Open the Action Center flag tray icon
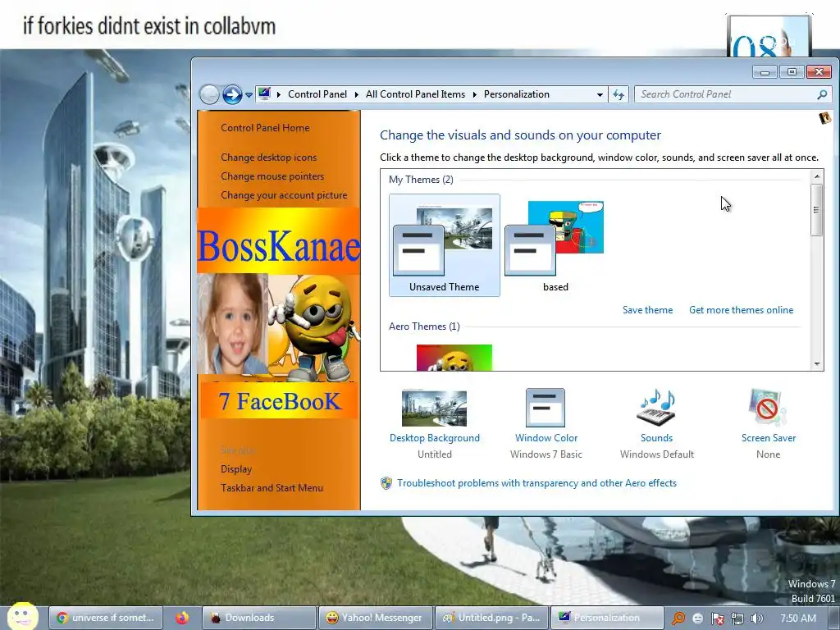The width and height of the screenshot is (840, 630). click(x=717, y=619)
